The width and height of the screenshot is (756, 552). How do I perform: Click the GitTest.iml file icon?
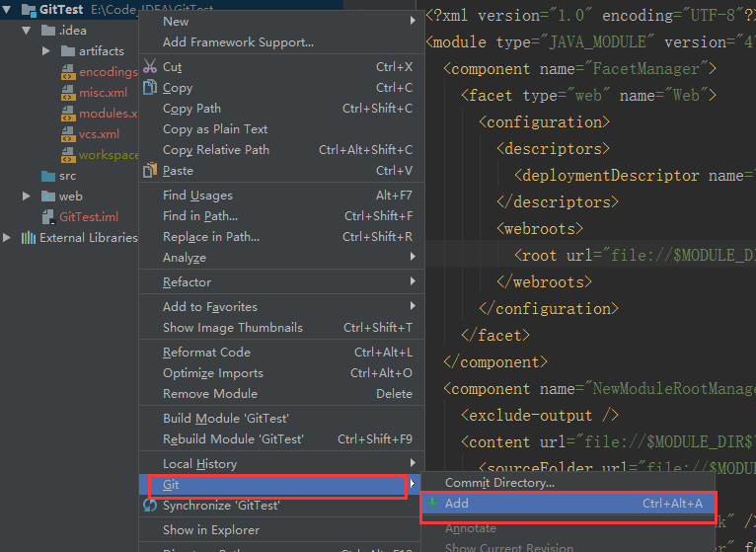[47, 217]
